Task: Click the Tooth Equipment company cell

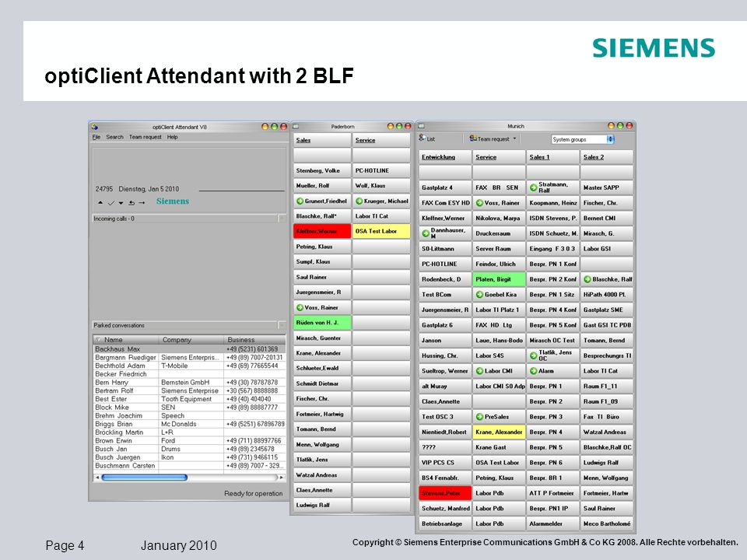Action: (191, 399)
